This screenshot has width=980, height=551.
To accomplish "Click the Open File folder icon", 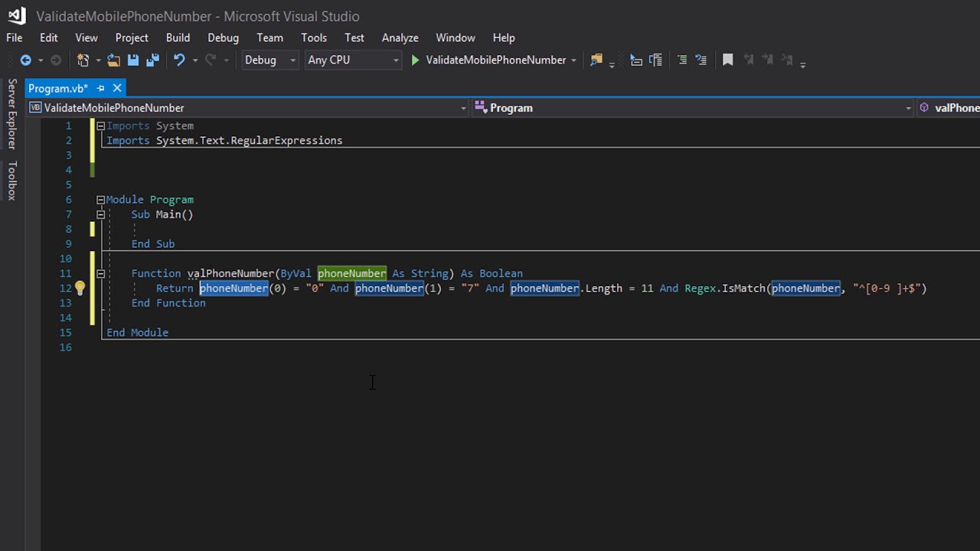I will click(113, 60).
